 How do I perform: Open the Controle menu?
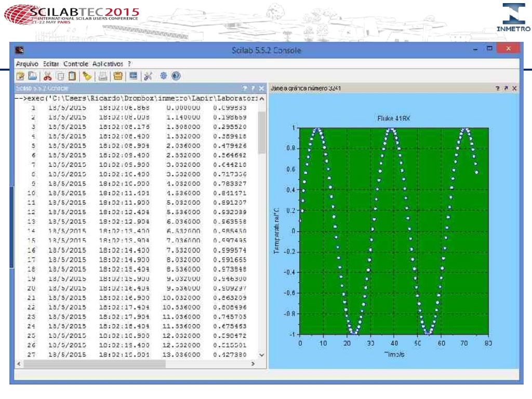76,64
